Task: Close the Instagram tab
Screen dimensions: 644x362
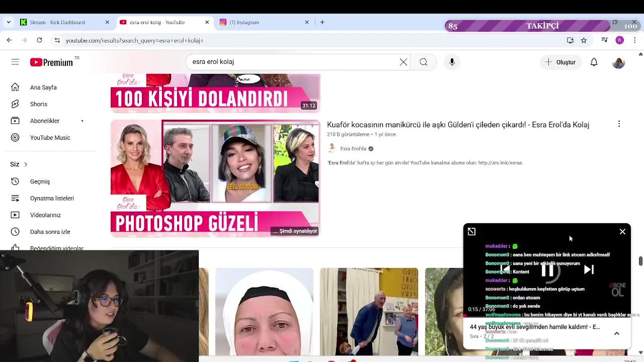Action: pos(307,22)
